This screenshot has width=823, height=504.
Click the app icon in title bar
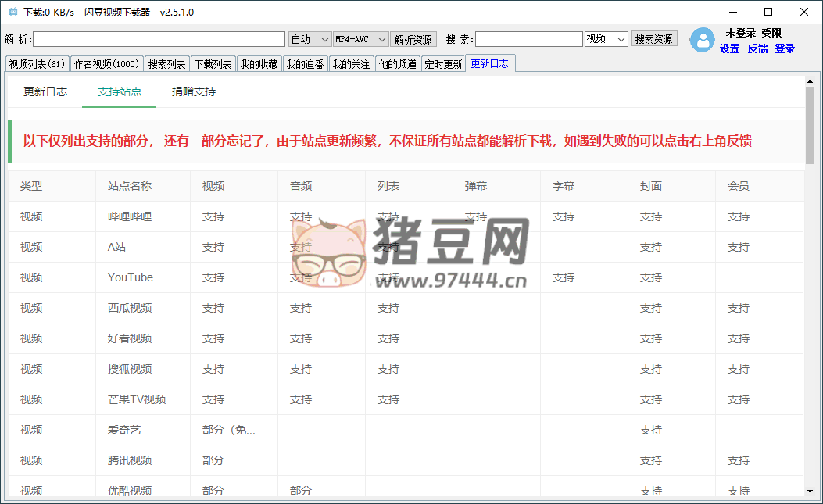click(x=13, y=12)
